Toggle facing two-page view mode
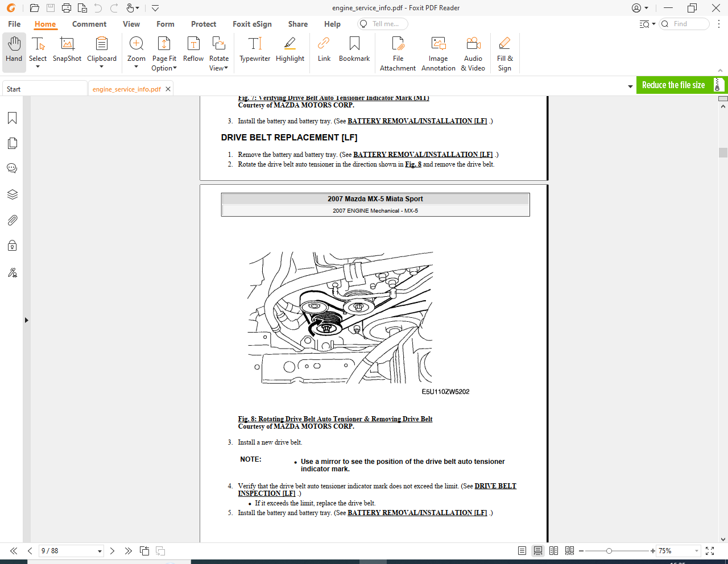The image size is (728, 564). click(553, 551)
